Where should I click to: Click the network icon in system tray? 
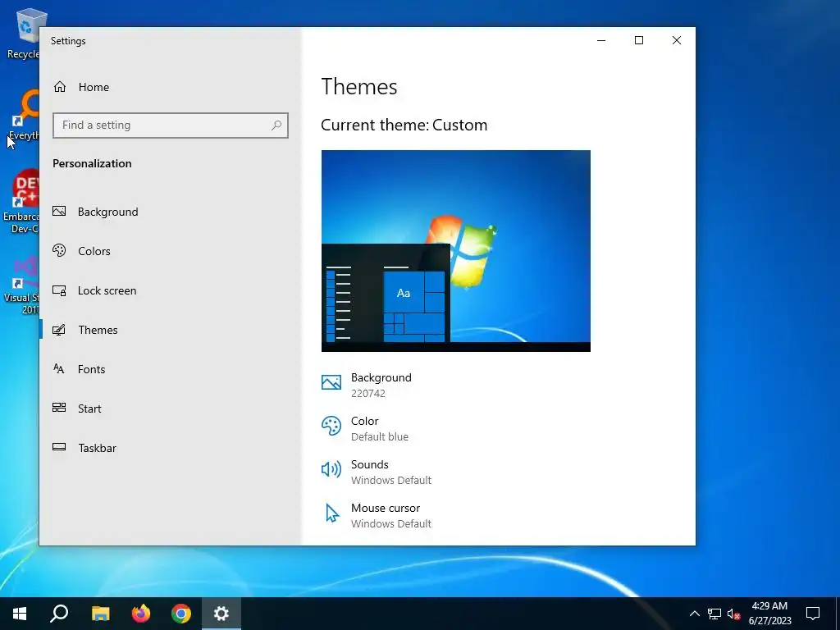tap(714, 614)
